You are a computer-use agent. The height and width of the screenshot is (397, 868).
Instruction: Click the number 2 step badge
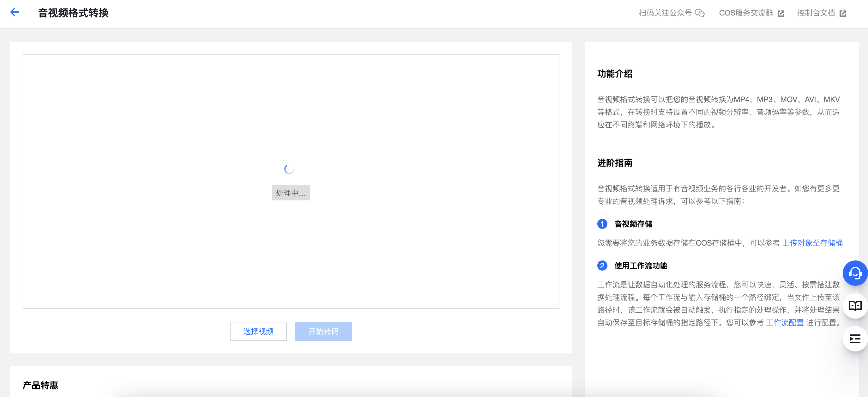[602, 266]
